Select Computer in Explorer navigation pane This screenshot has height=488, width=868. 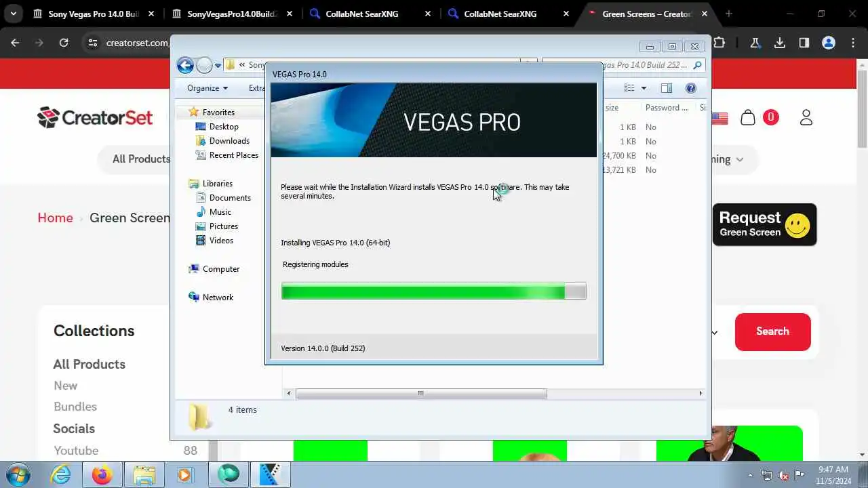tap(220, 269)
